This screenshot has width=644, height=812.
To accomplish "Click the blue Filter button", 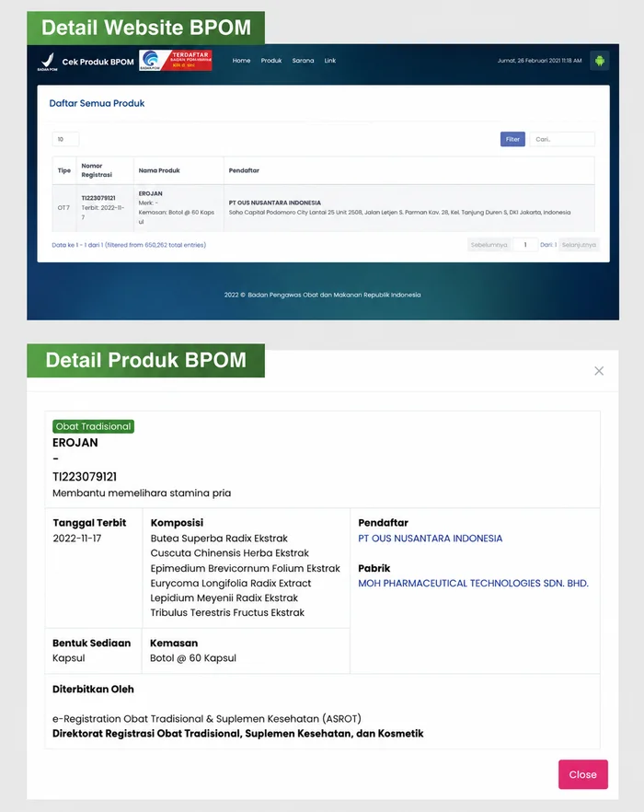I will pos(512,139).
